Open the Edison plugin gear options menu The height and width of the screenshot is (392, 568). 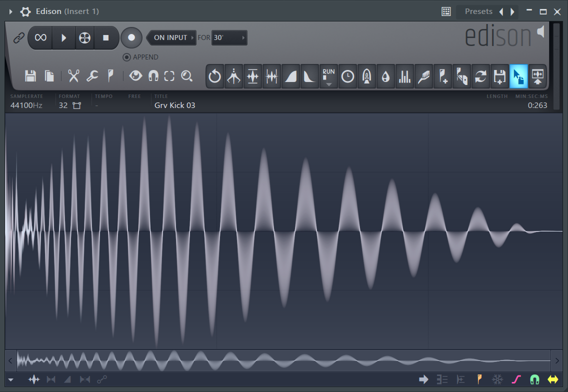(x=25, y=11)
